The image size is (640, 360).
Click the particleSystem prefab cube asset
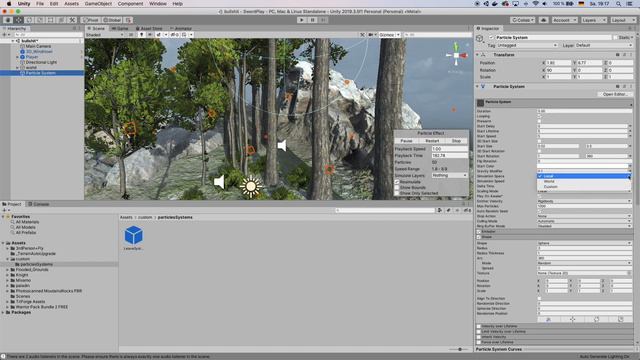(x=133, y=235)
